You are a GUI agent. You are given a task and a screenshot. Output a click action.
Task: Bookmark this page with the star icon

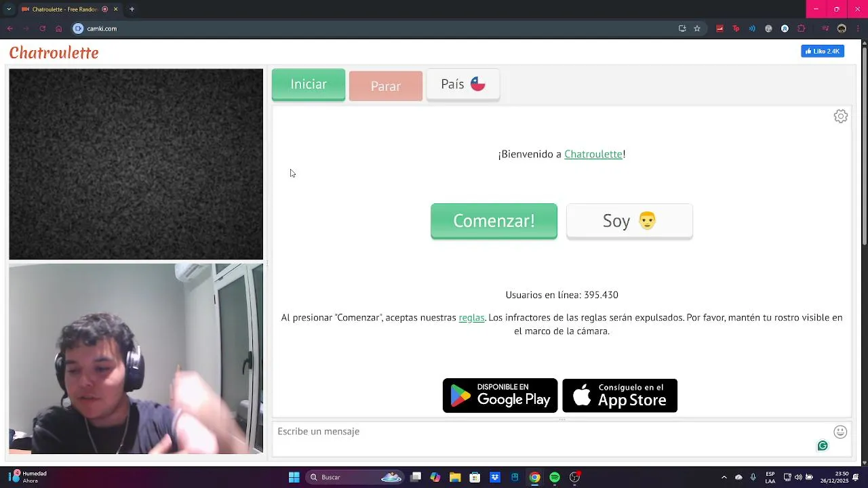pos(697,28)
